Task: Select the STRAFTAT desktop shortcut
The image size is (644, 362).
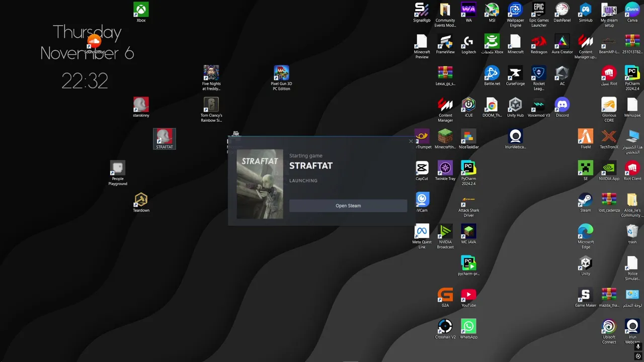Action: coord(165,139)
